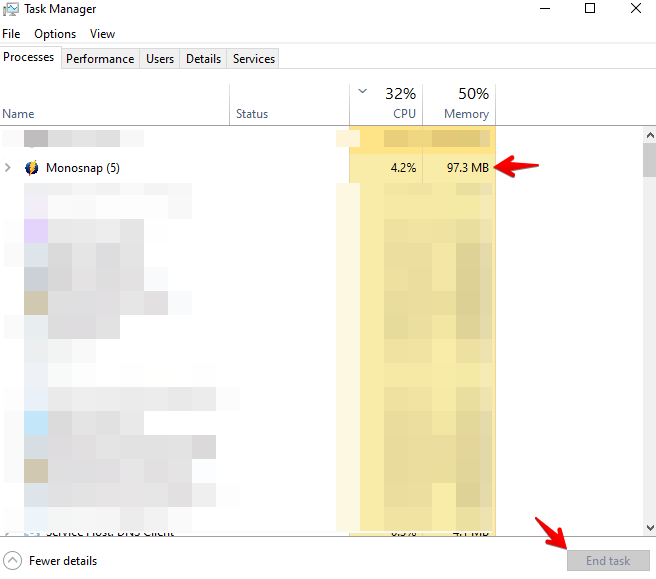Switch to the Performance tab

click(x=100, y=59)
